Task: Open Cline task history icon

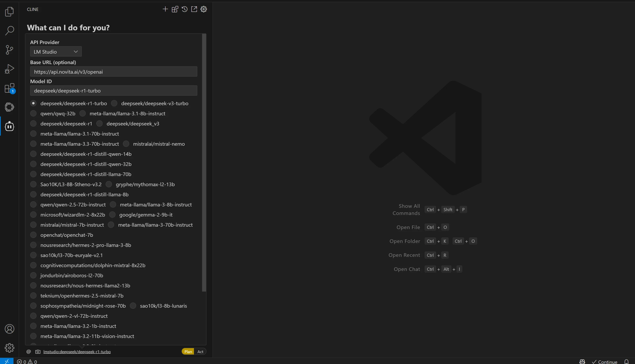Action: point(184,9)
